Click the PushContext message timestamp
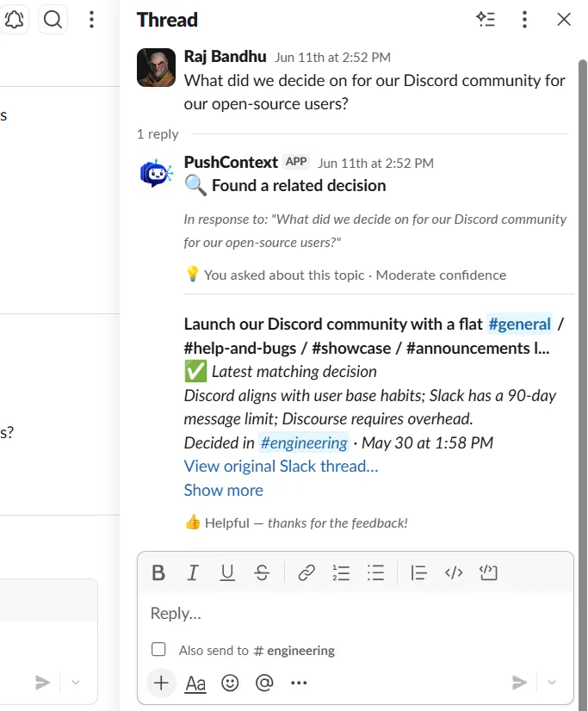Viewport: 588px width, 711px height. click(x=376, y=164)
